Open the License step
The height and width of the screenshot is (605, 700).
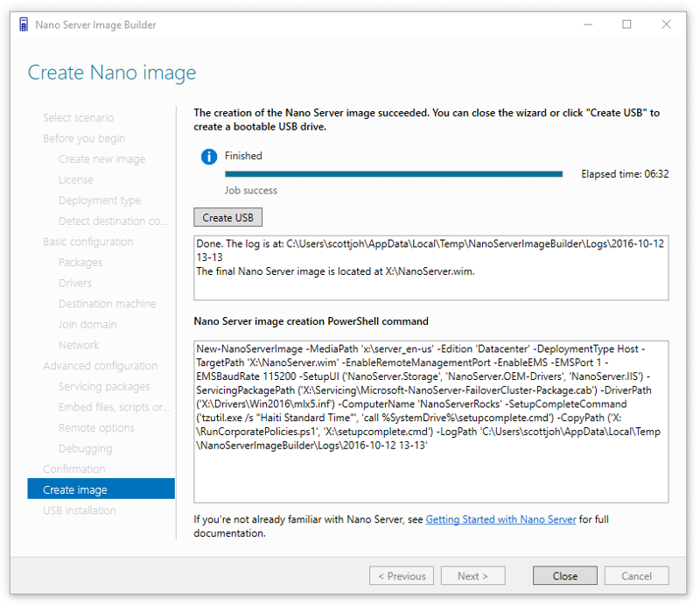pos(76,179)
